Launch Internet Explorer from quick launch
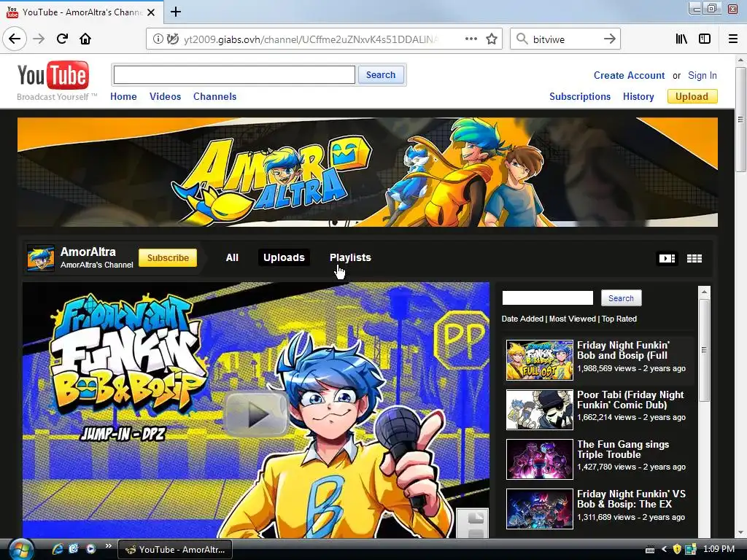The image size is (747, 560). (x=58, y=549)
